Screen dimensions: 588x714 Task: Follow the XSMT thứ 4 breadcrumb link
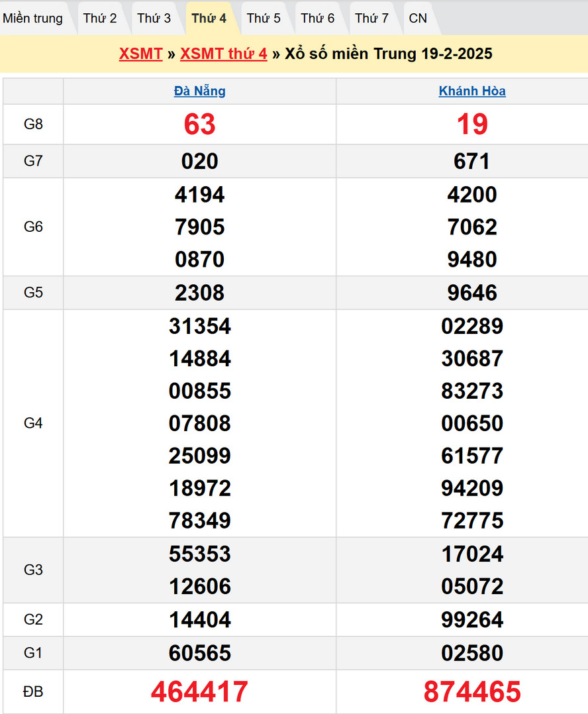[x=223, y=54]
